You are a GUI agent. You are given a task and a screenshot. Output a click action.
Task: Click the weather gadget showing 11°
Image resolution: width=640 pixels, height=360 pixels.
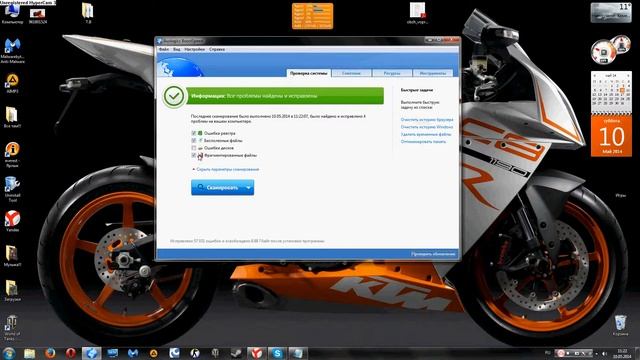[611, 12]
